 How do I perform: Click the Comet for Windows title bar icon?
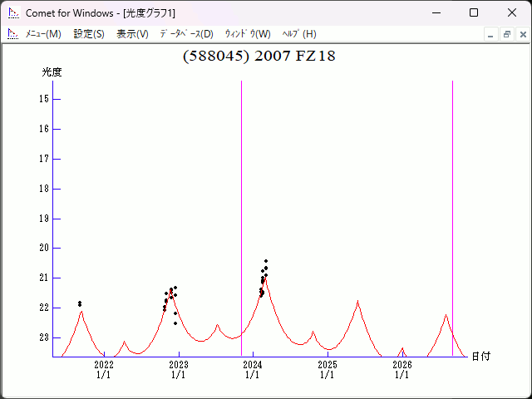[12, 13]
